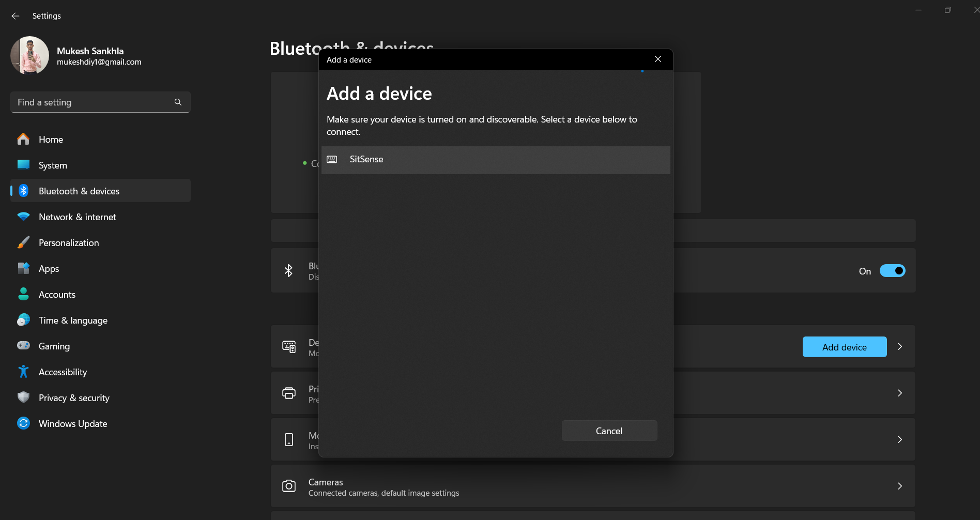Click the Privacy shield icon
The height and width of the screenshot is (520, 980).
click(x=23, y=397)
